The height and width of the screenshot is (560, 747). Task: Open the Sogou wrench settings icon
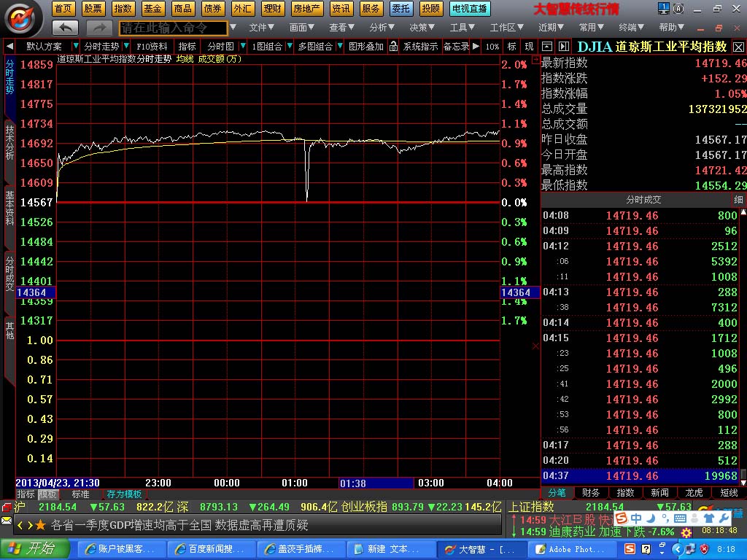[724, 518]
